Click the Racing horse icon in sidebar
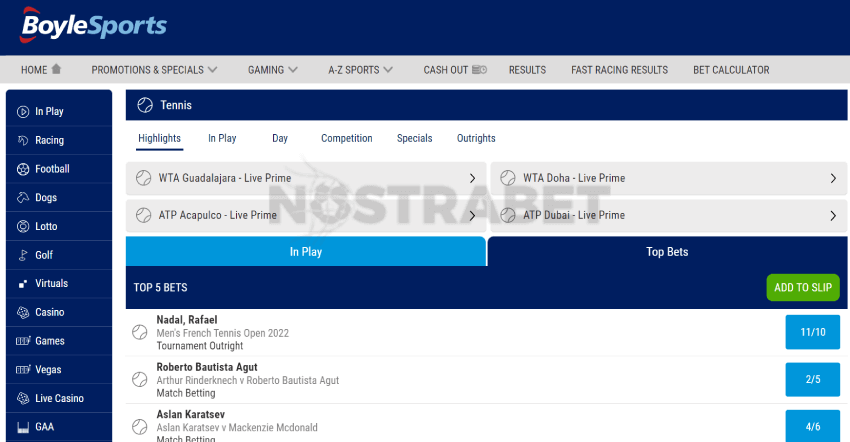 tap(23, 140)
